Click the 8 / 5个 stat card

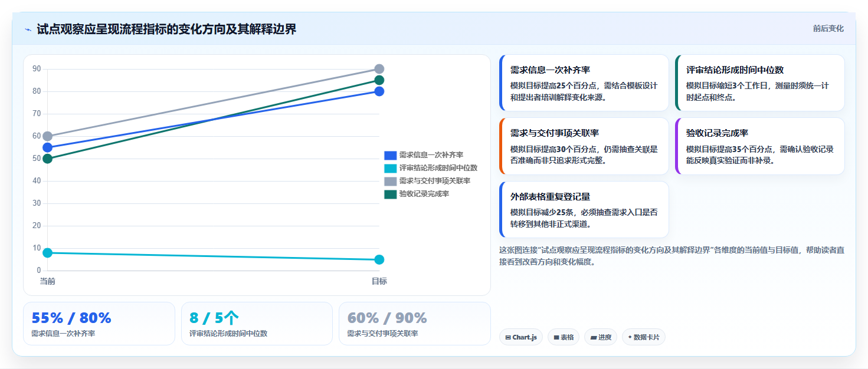click(x=257, y=324)
